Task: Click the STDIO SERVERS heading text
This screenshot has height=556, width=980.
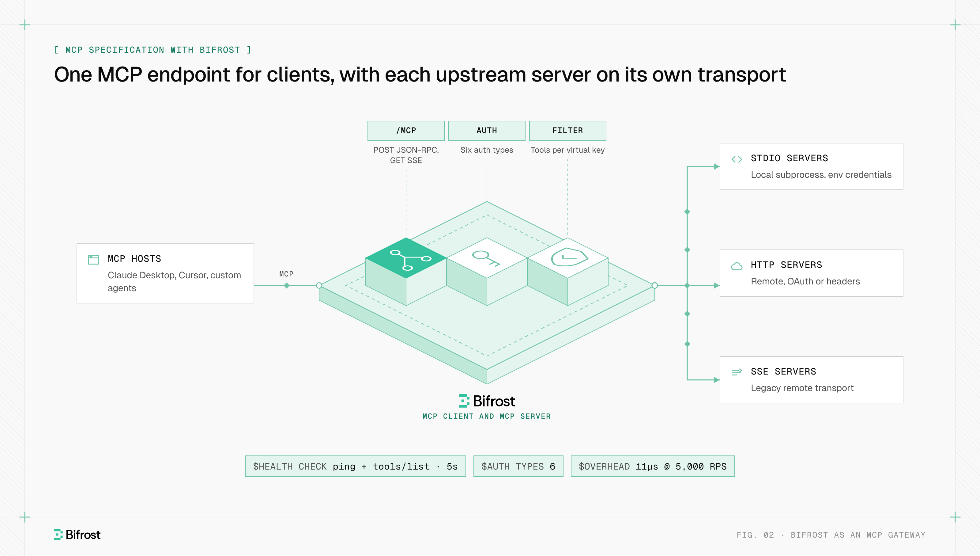Action: [x=789, y=158]
